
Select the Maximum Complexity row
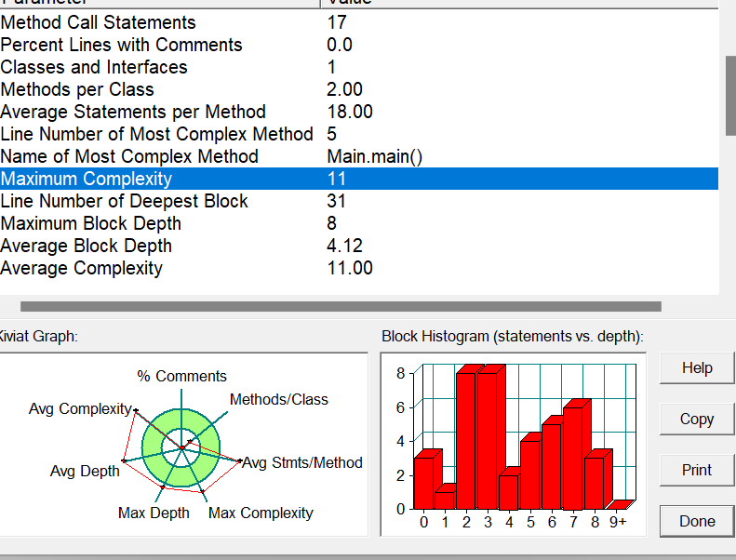pyautogui.click(x=359, y=179)
